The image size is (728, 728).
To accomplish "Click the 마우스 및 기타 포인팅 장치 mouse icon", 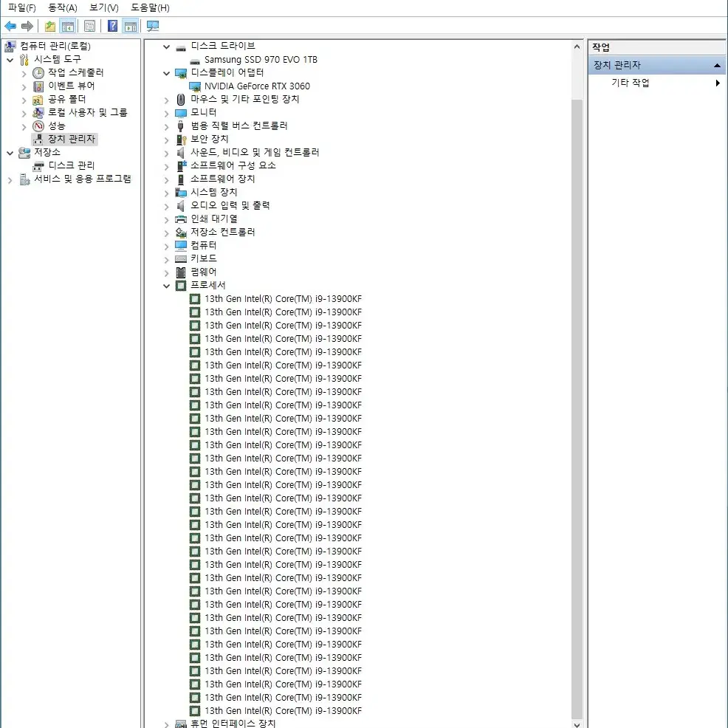I will 181,100.
